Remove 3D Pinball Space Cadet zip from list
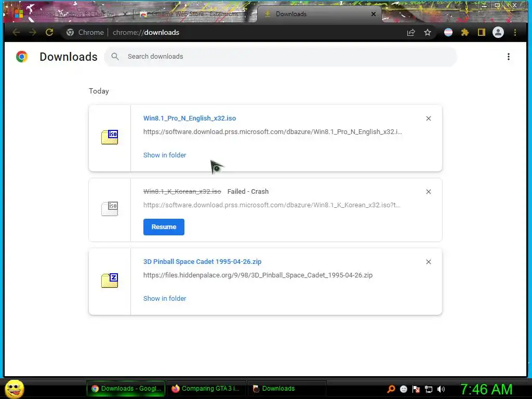The height and width of the screenshot is (399, 532). (x=428, y=262)
